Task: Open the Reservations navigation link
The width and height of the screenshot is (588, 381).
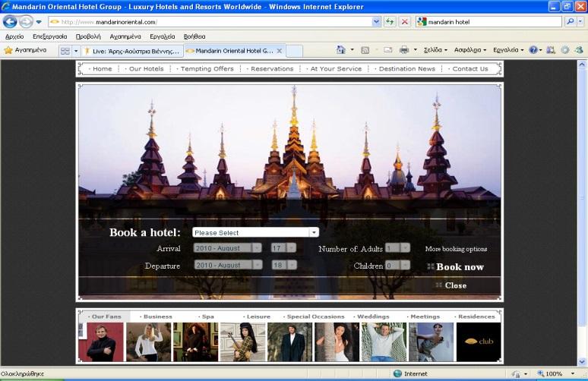Action: [x=272, y=69]
